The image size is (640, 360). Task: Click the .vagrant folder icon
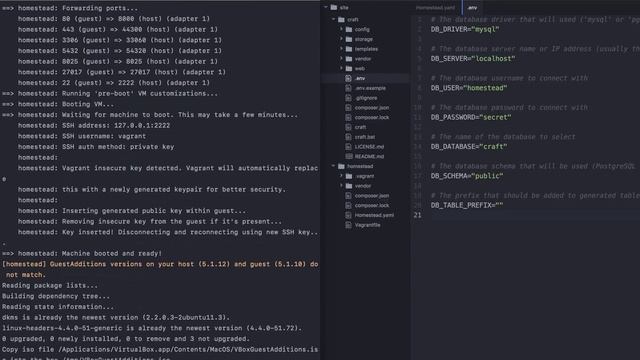click(349, 176)
